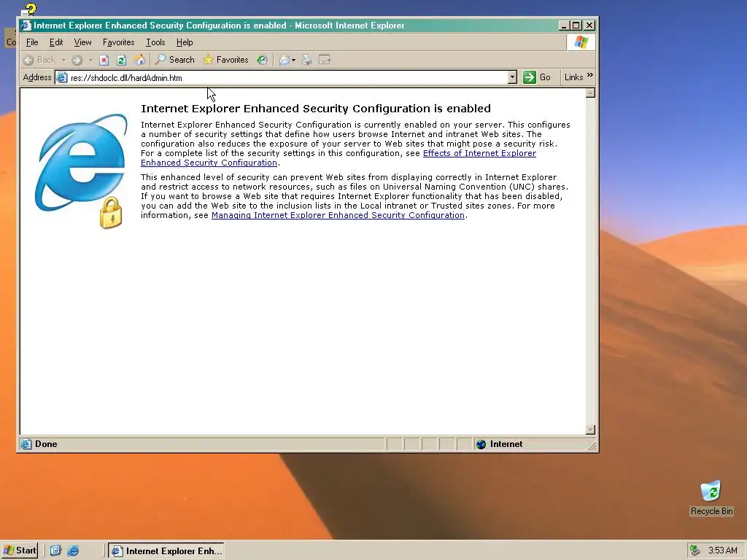Click the Go button
Image resolution: width=747 pixels, height=560 pixels.
click(x=537, y=77)
